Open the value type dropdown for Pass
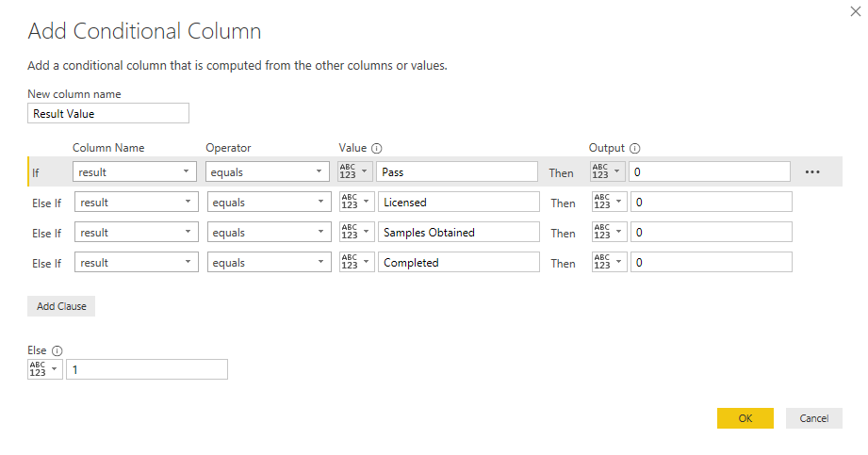 354,172
